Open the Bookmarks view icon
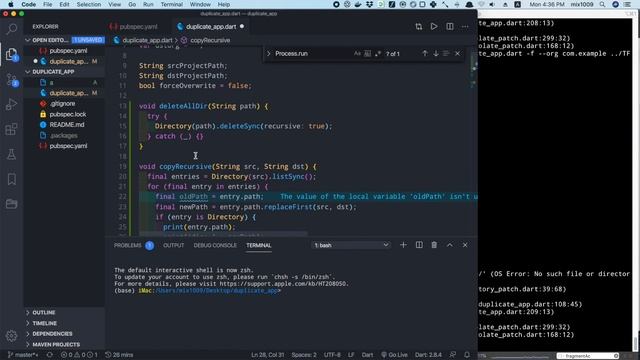Image resolution: width=640 pixels, height=360 pixels. 11,179
